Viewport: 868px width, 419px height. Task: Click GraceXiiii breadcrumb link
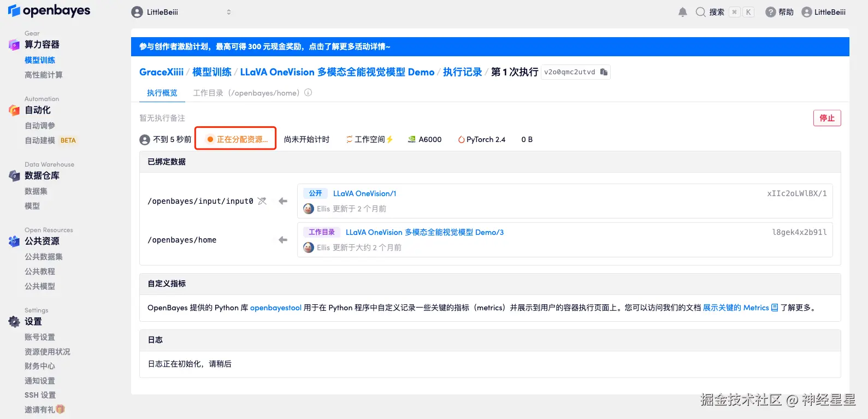[x=162, y=72]
